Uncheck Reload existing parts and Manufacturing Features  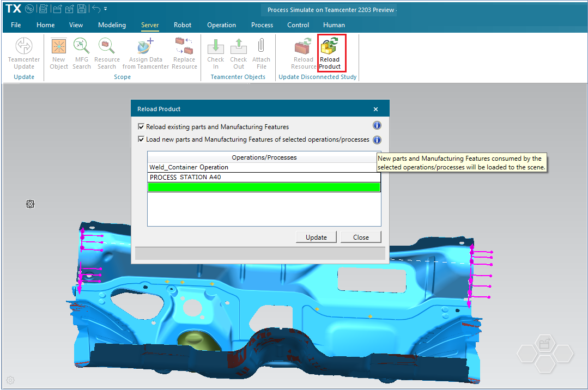[x=142, y=127]
